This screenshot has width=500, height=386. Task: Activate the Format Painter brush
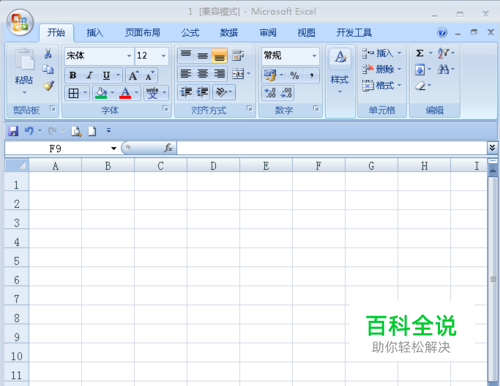coord(48,86)
